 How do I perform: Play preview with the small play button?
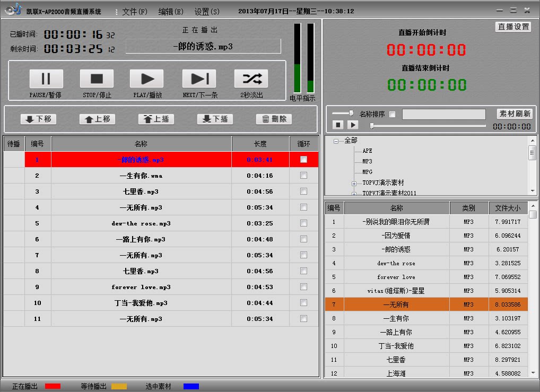click(353, 125)
